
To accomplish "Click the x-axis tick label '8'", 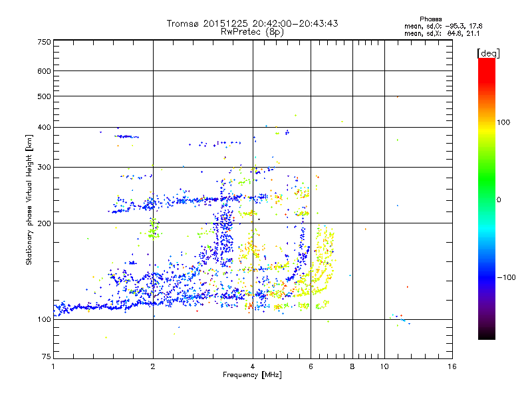I will [352, 366].
